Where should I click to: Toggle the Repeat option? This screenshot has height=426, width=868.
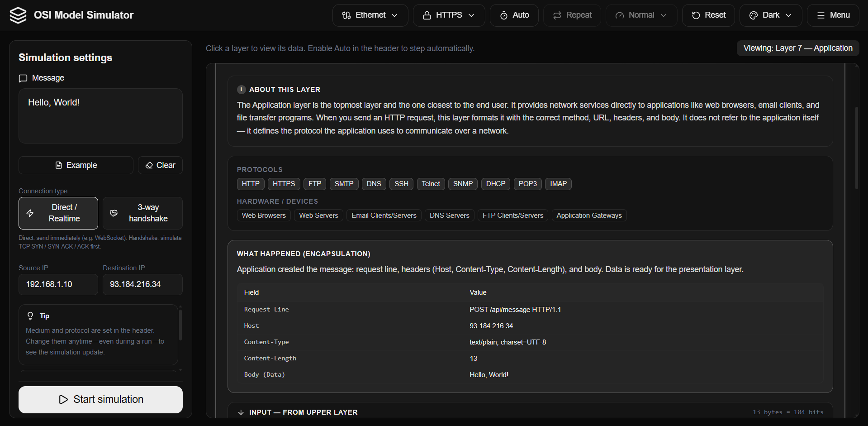572,15
